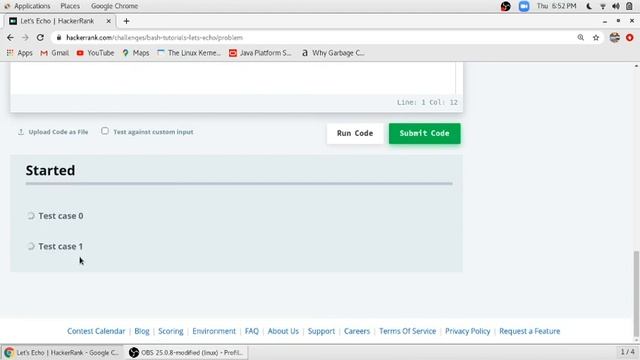This screenshot has height=360, width=640.
Task: Open Terms Of Service footer link
Action: click(x=407, y=331)
